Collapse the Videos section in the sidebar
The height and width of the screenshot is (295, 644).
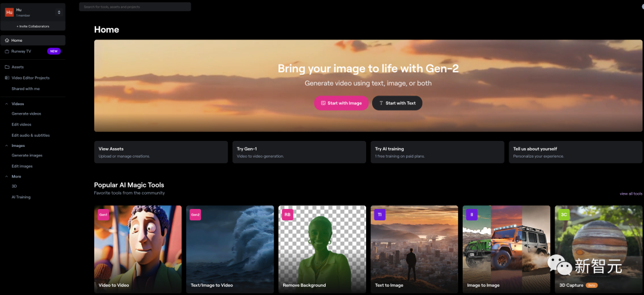[x=7, y=104]
